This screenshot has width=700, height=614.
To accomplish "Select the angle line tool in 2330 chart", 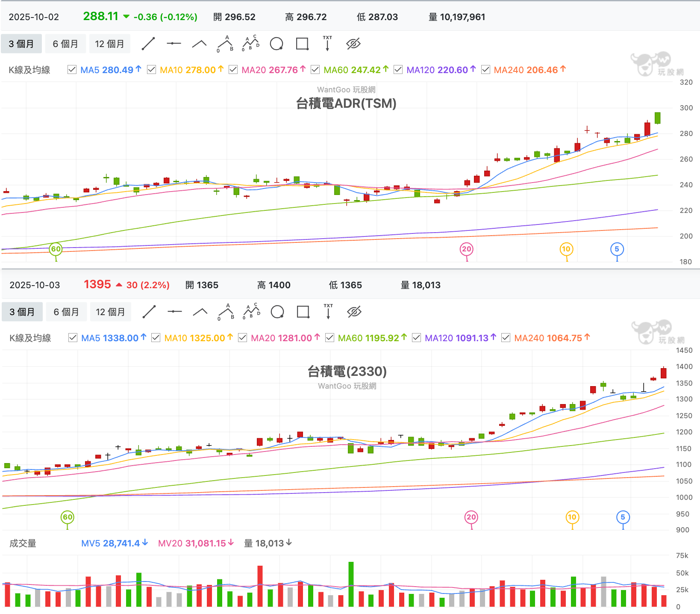I will (200, 312).
